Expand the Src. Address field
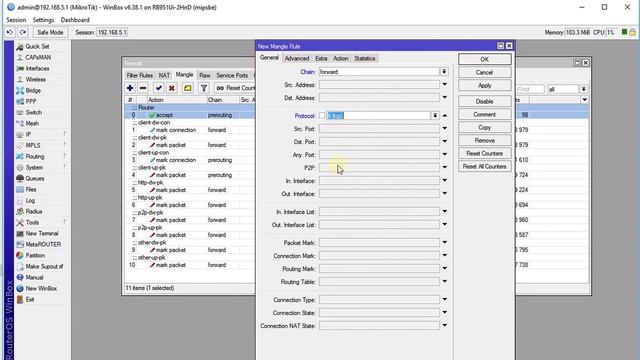Image resolution: width=640 pixels, height=360 pixels. tap(444, 85)
